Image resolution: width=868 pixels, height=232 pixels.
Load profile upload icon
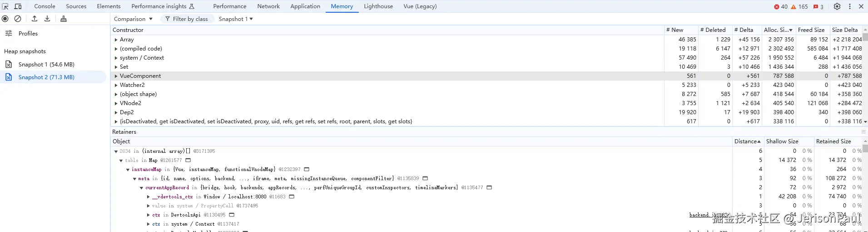pyautogui.click(x=35, y=19)
